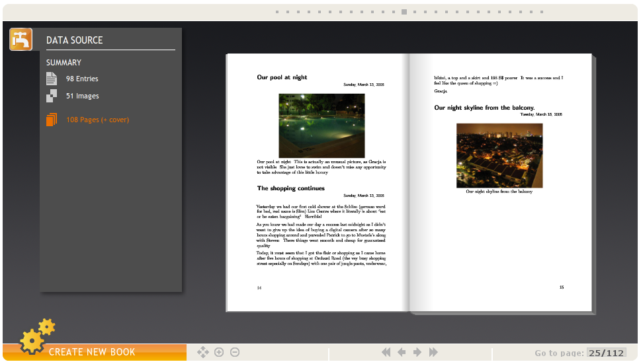Viewport: 641px width, 364px height.
Task: Click the pool at night photo
Action: click(x=321, y=126)
